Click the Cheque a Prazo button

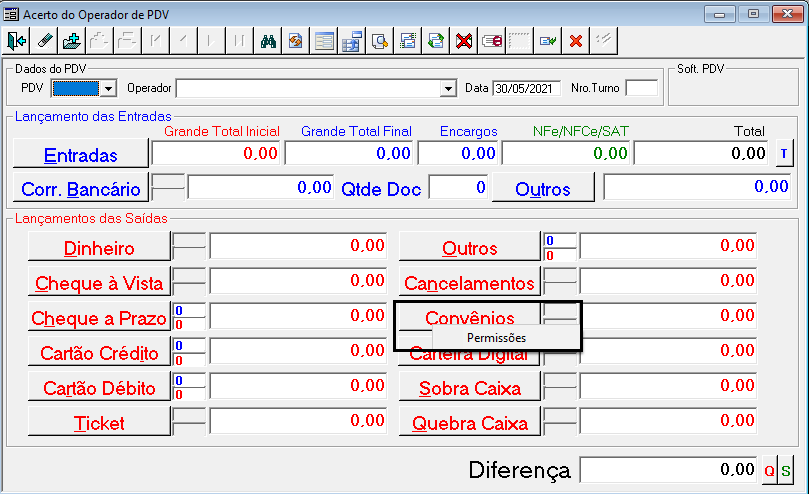point(99,317)
